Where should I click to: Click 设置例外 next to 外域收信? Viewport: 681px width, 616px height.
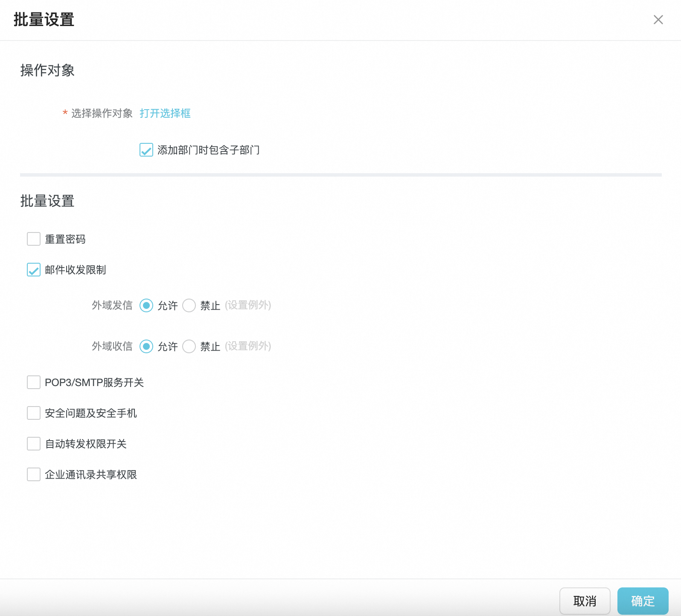point(248,346)
